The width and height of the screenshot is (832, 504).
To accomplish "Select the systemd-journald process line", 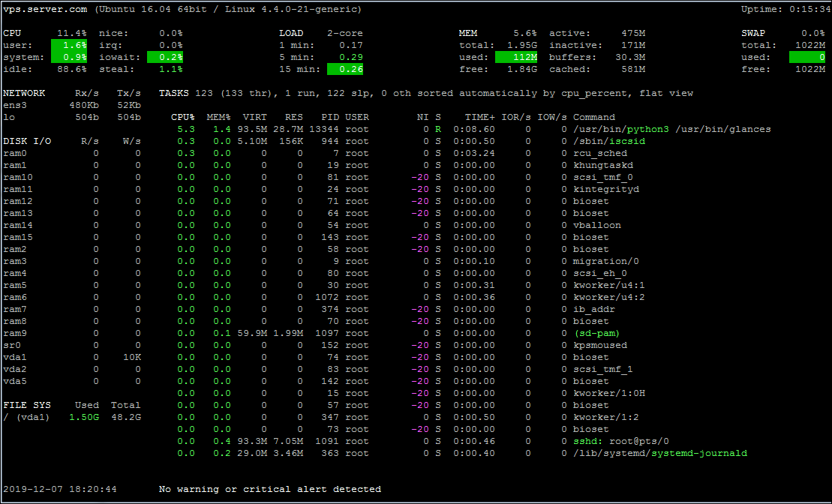I will click(459, 454).
